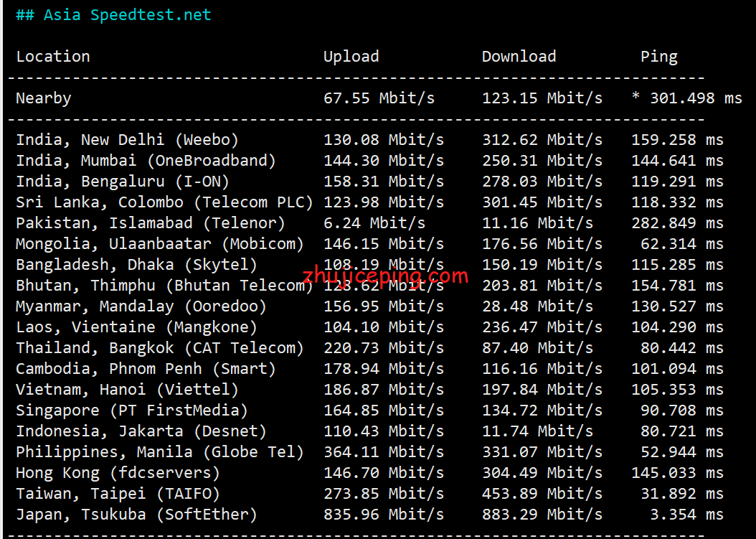The height and width of the screenshot is (539, 756).
Task: Select Bengaluru download '278.03 Mbit/s'
Action: coord(542,182)
